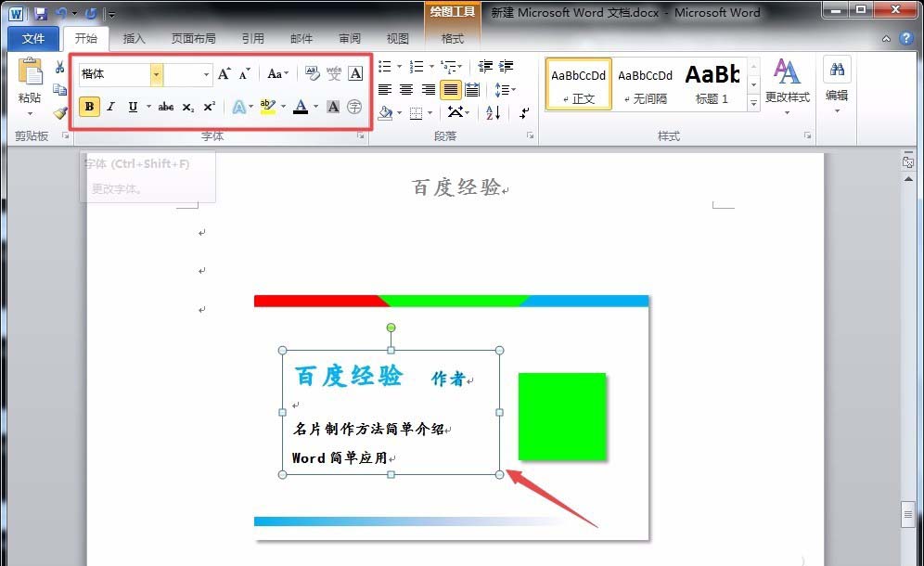The image size is (924, 566).
Task: Click the Clear Formatting icon
Action: [x=313, y=73]
